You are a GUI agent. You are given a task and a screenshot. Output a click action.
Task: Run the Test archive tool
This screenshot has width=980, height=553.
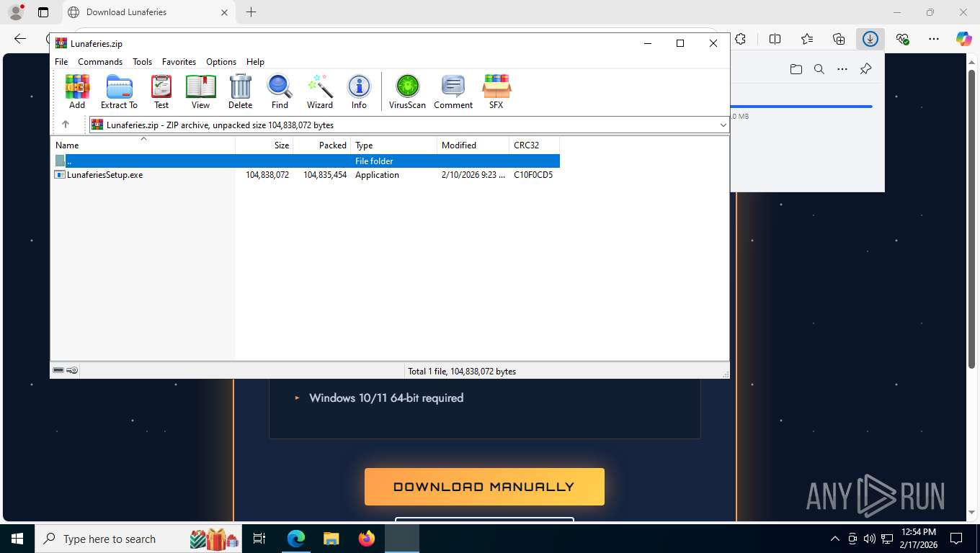(161, 91)
